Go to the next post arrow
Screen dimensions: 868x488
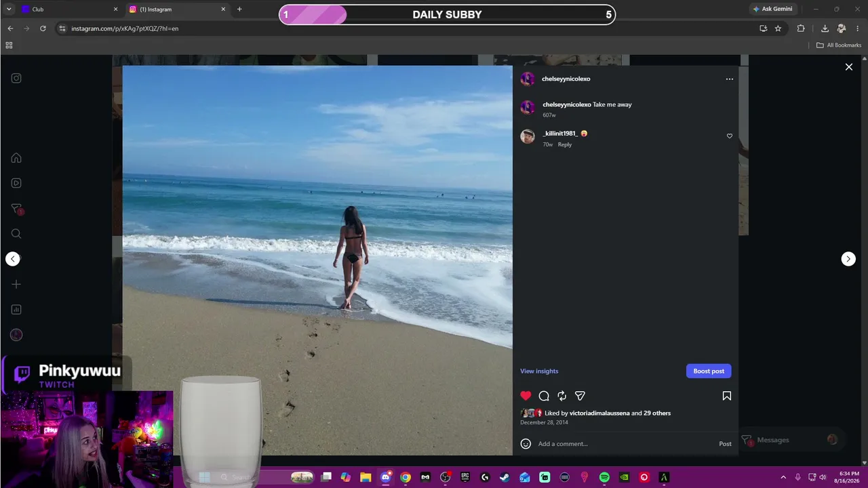tap(848, 259)
